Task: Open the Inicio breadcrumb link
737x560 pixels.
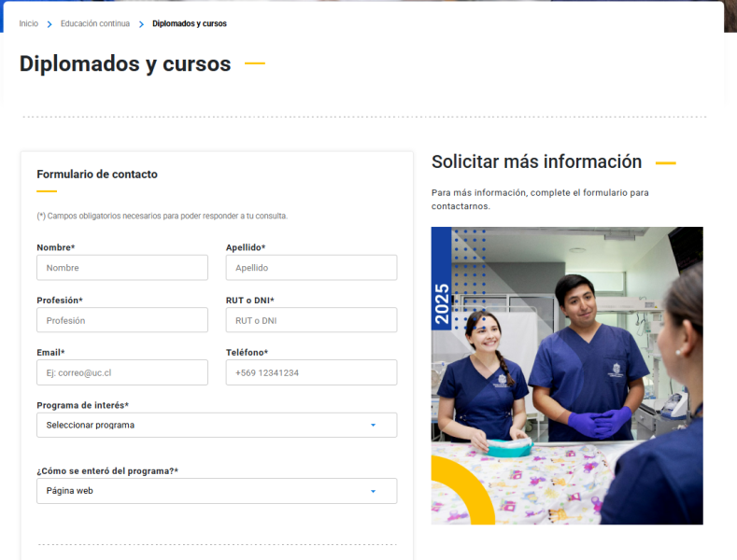Action: click(29, 23)
